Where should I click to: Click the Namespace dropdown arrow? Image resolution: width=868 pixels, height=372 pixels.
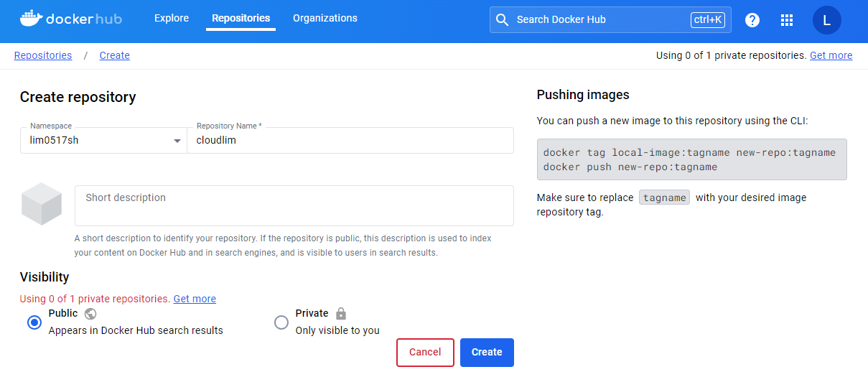point(177,141)
